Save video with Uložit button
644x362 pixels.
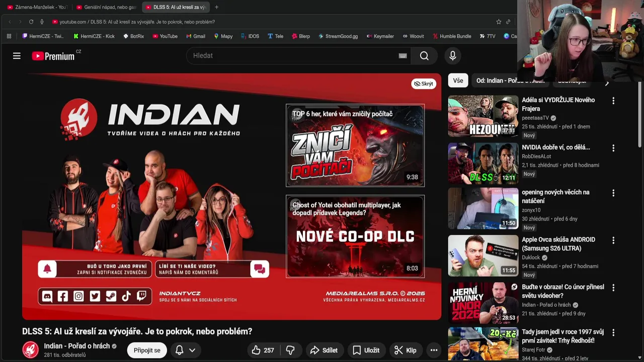coord(366,350)
